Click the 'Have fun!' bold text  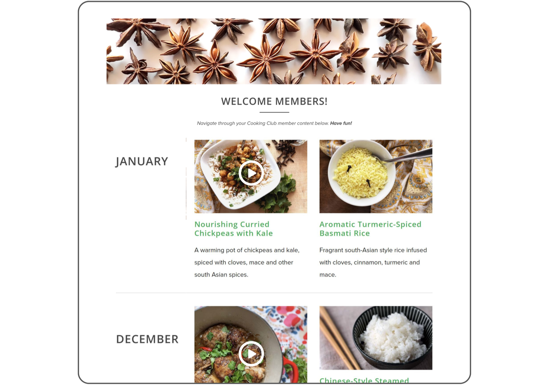tap(341, 123)
